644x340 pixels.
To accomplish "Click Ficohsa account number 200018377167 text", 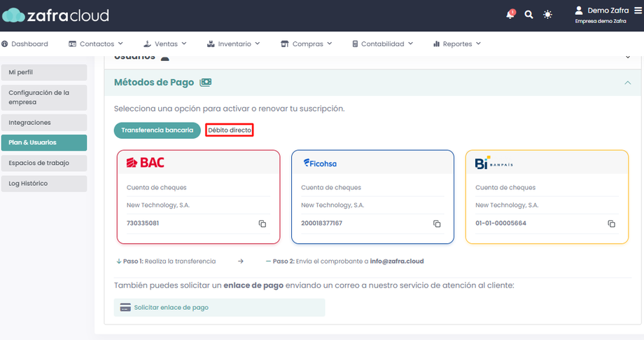I will tap(321, 223).
